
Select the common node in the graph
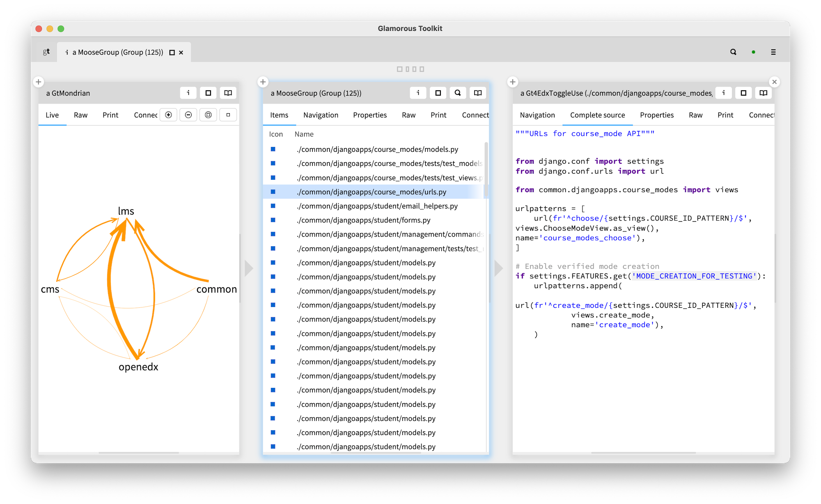[217, 289]
